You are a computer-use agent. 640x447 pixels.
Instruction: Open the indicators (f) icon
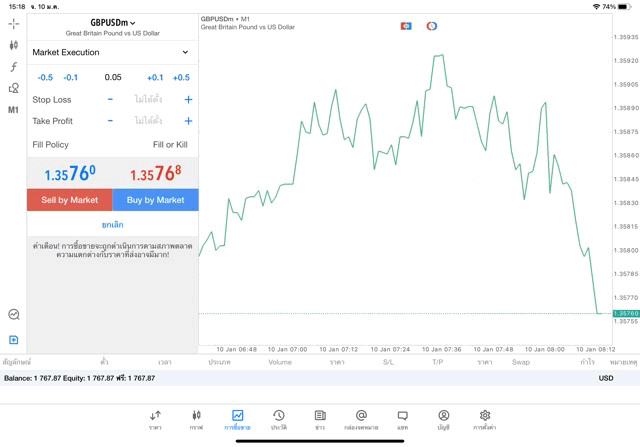[x=13, y=67]
